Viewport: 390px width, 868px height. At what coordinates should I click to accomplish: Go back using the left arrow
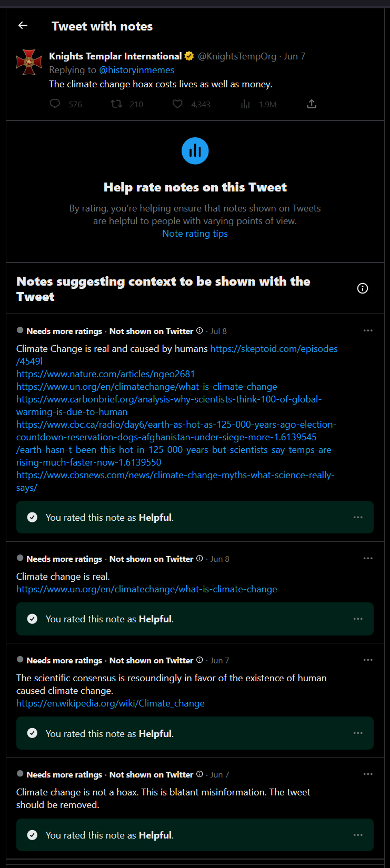pos(23,25)
